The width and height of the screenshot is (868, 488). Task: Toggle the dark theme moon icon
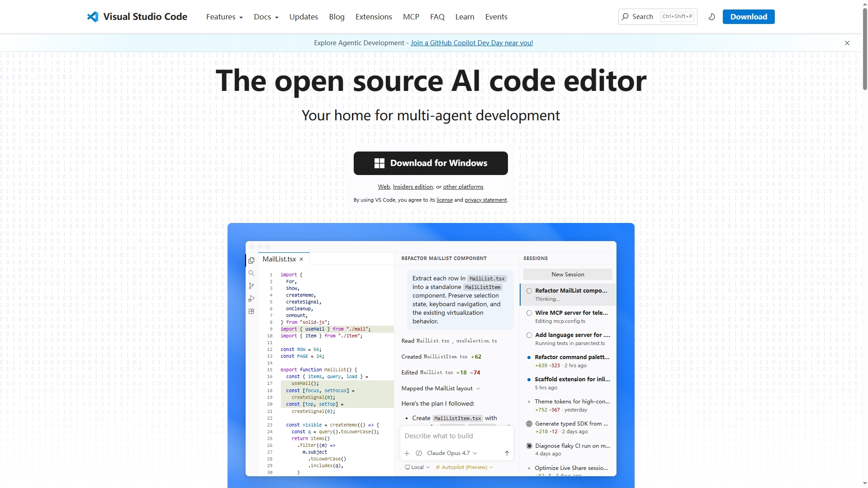[x=711, y=17]
